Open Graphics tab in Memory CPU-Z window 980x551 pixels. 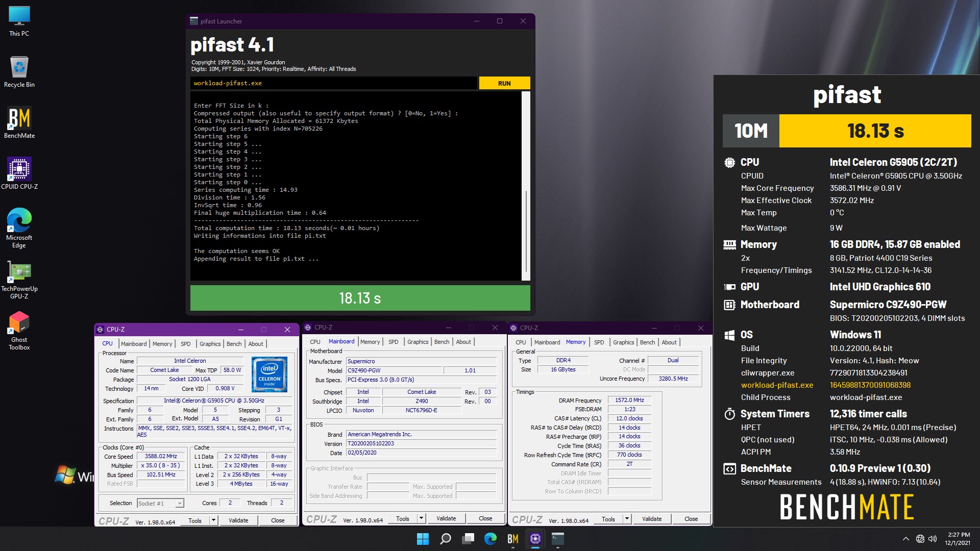pos(624,342)
